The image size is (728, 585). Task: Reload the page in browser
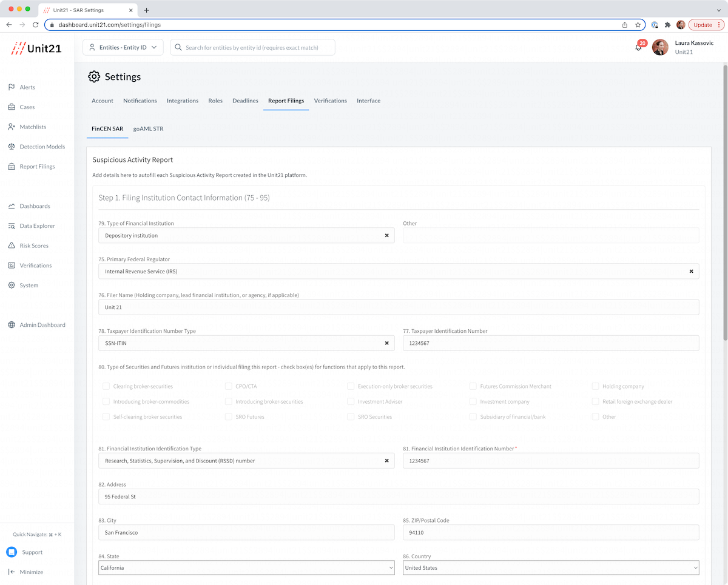point(36,25)
